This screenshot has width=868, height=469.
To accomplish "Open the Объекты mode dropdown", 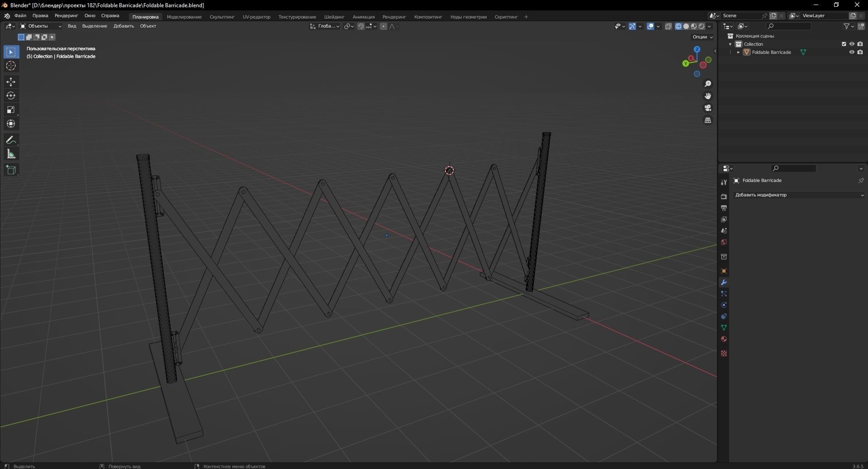I will click(41, 26).
